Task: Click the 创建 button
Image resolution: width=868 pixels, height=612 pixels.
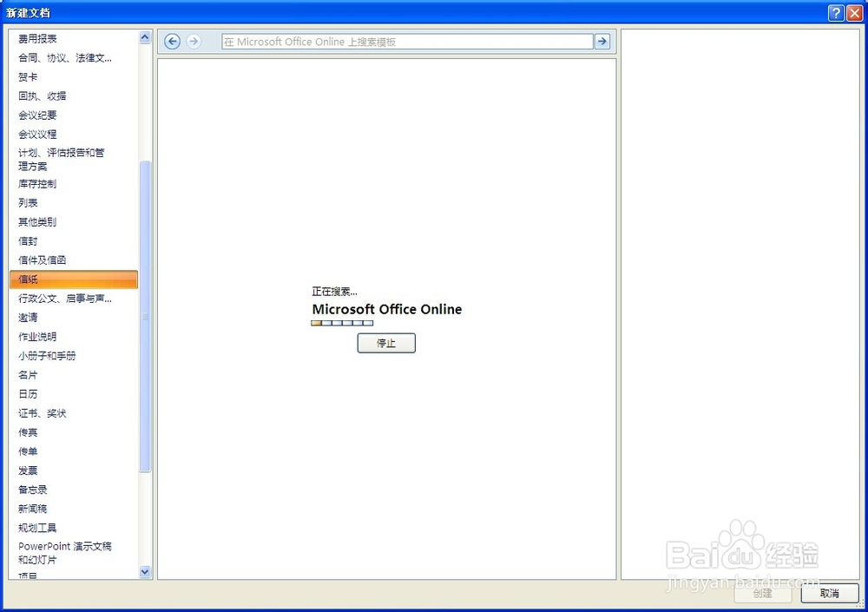Action: [x=763, y=593]
